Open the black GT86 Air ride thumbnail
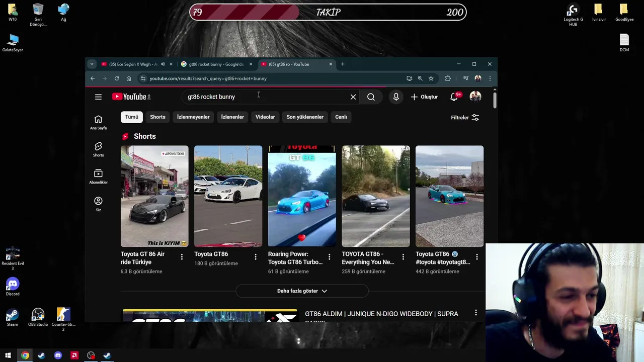Viewport: 644px width, 362px height. [154, 196]
